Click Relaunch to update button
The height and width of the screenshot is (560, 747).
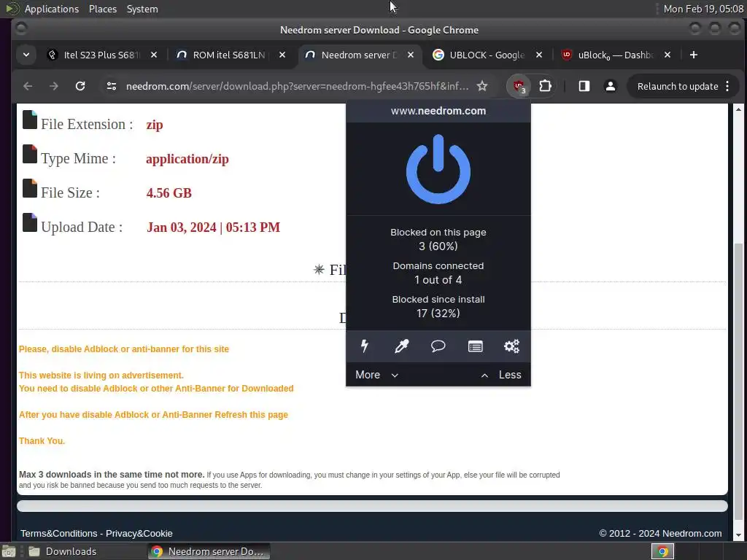tap(678, 86)
